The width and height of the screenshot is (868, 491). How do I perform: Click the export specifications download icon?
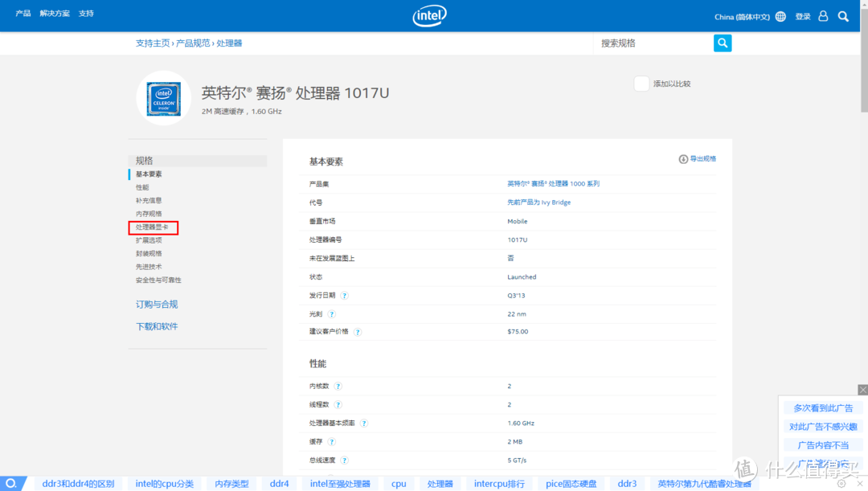point(683,159)
